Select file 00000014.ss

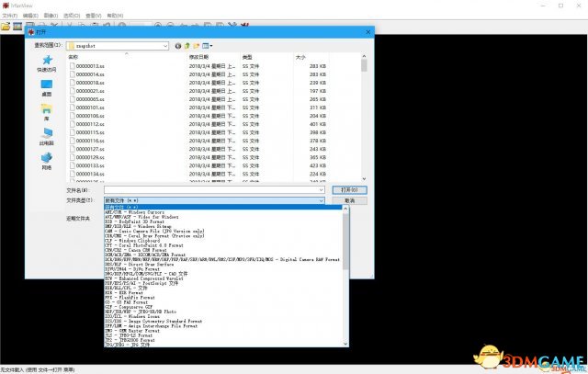86,74
